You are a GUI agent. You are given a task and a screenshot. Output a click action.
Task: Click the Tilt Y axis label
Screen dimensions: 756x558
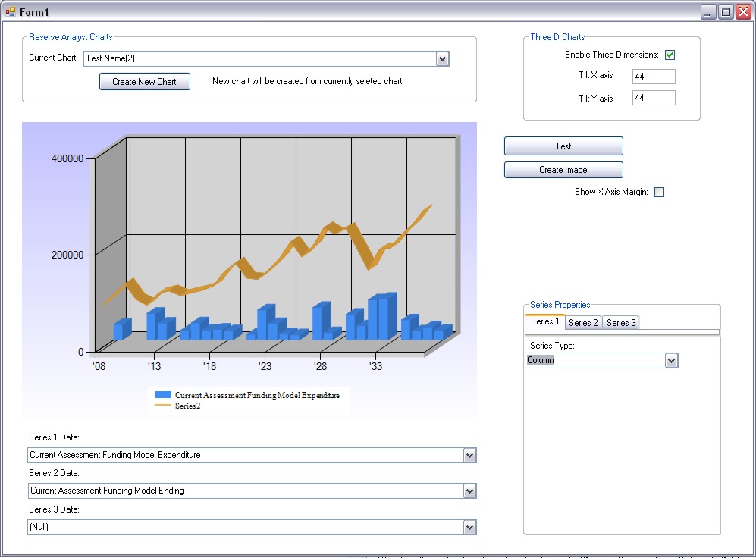[x=595, y=99]
